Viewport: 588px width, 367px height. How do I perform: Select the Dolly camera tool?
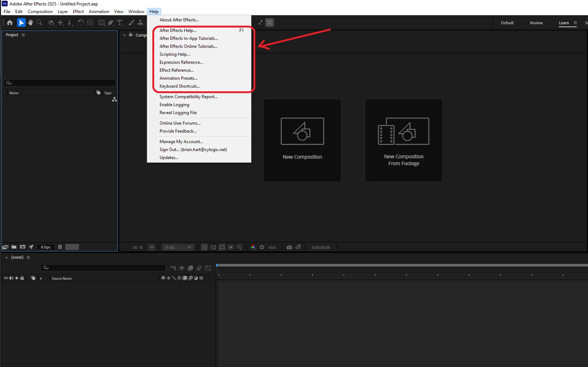(70, 22)
